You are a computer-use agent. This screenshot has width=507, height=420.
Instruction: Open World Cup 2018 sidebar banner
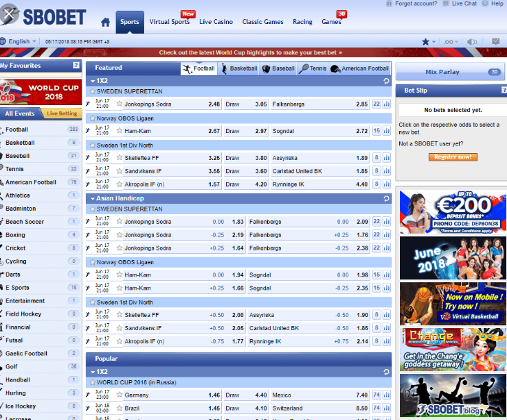41,92
